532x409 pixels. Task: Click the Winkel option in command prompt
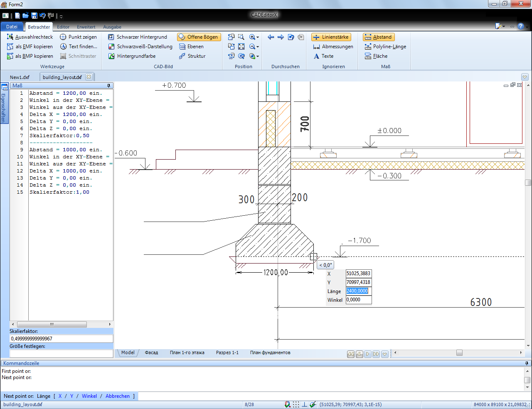point(89,396)
